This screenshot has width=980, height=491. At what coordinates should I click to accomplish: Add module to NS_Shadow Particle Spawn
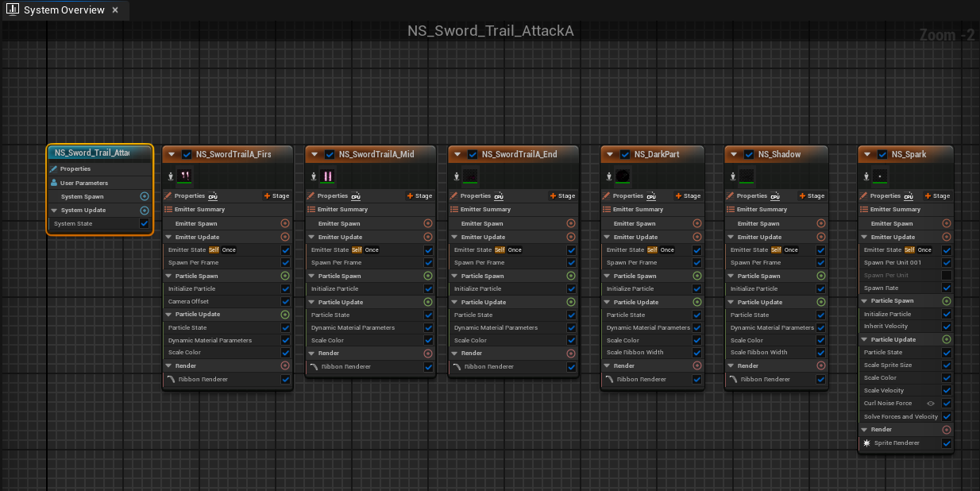click(x=821, y=276)
